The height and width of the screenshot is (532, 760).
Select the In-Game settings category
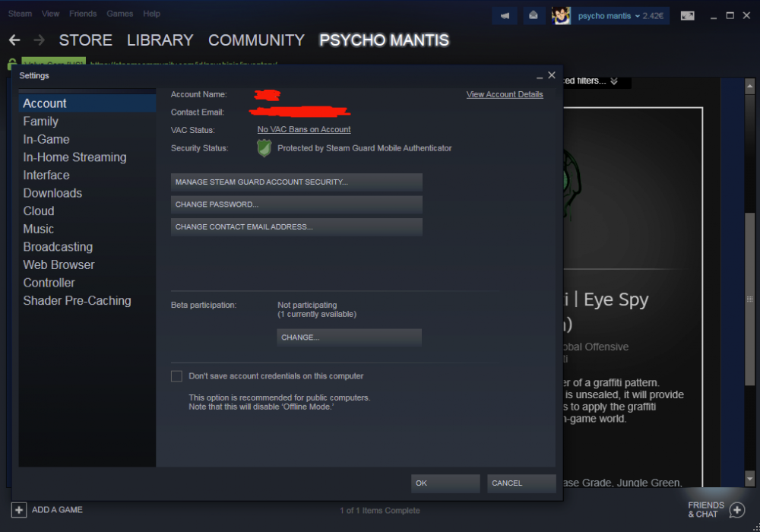point(87,139)
